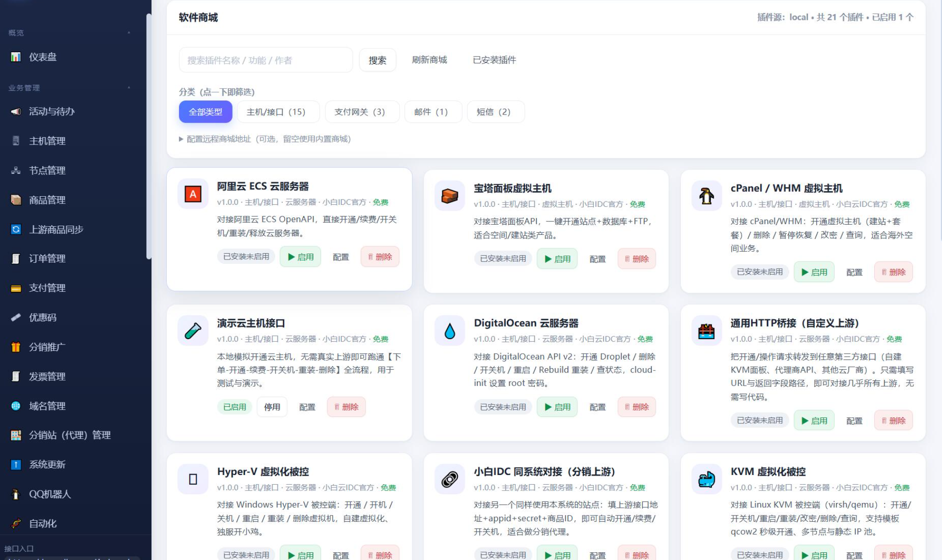This screenshot has height=560, width=942.
Task: Open the 仪表盘 dashboard icon in sidebar
Action: (16, 57)
